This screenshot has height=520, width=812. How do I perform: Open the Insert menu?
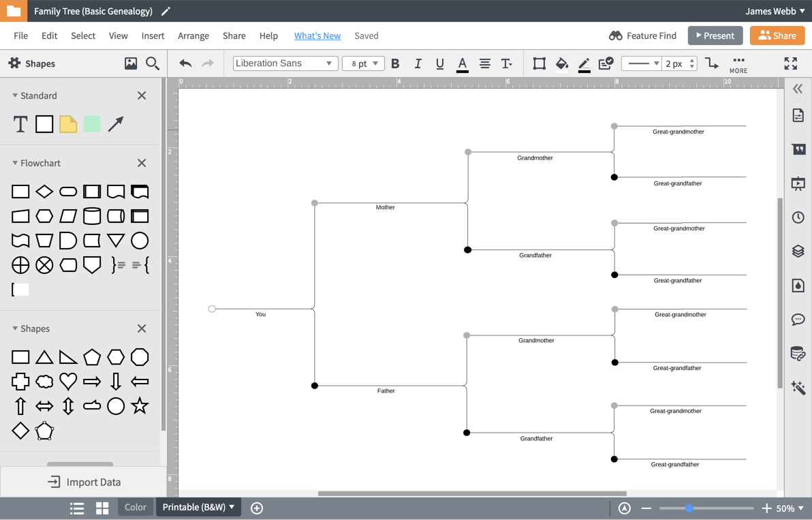tap(153, 35)
